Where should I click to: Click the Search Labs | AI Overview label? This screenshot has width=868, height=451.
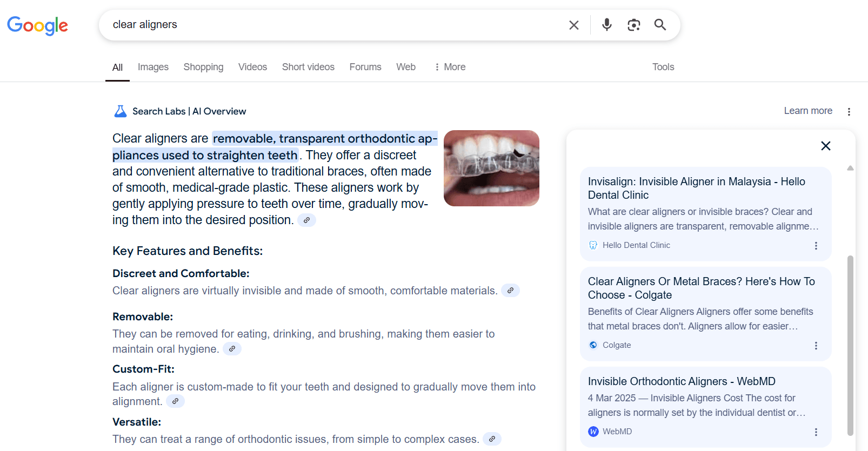189,111
